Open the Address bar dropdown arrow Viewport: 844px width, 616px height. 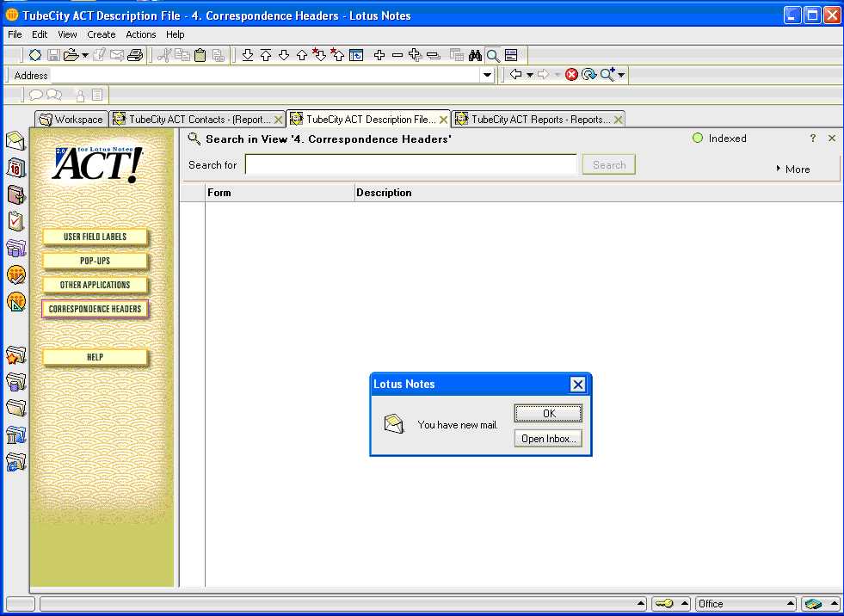(488, 75)
